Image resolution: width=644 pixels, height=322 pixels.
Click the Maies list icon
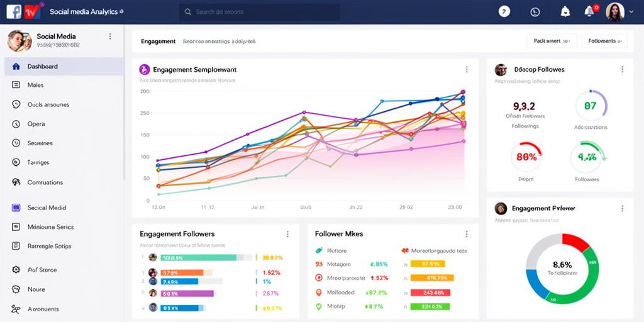(x=16, y=85)
